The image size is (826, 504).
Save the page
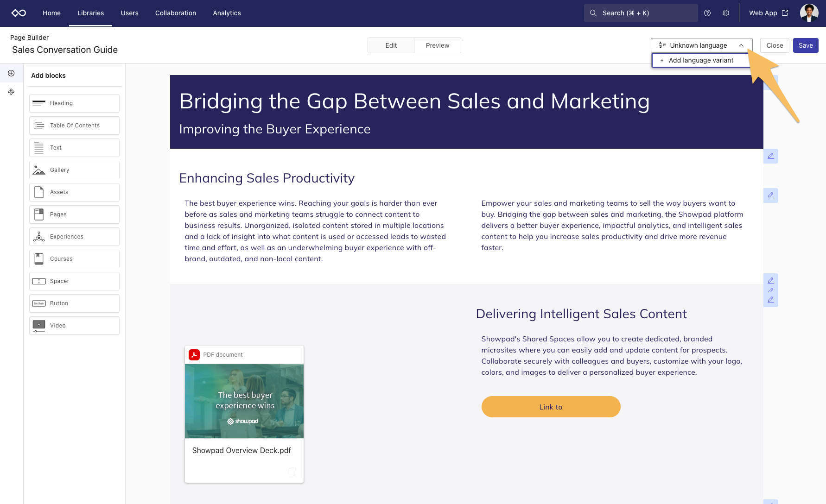pyautogui.click(x=805, y=45)
